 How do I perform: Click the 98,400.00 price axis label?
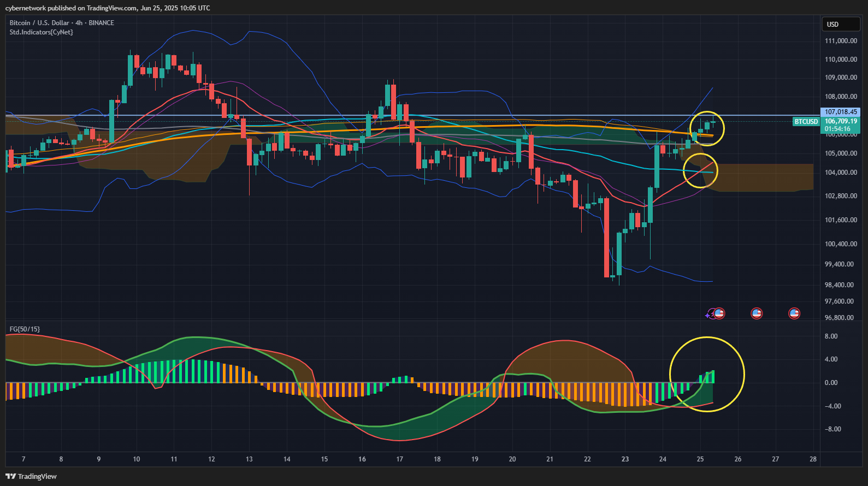[839, 285]
